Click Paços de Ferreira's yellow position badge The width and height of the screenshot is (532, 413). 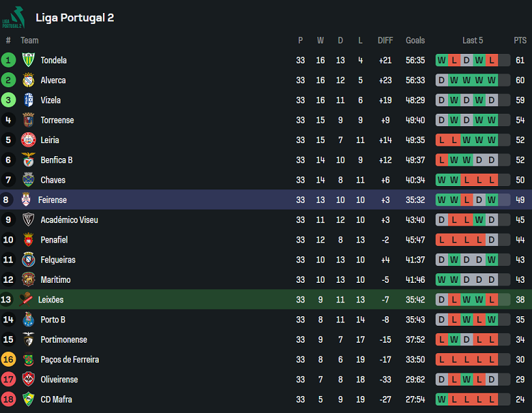coord(8,359)
